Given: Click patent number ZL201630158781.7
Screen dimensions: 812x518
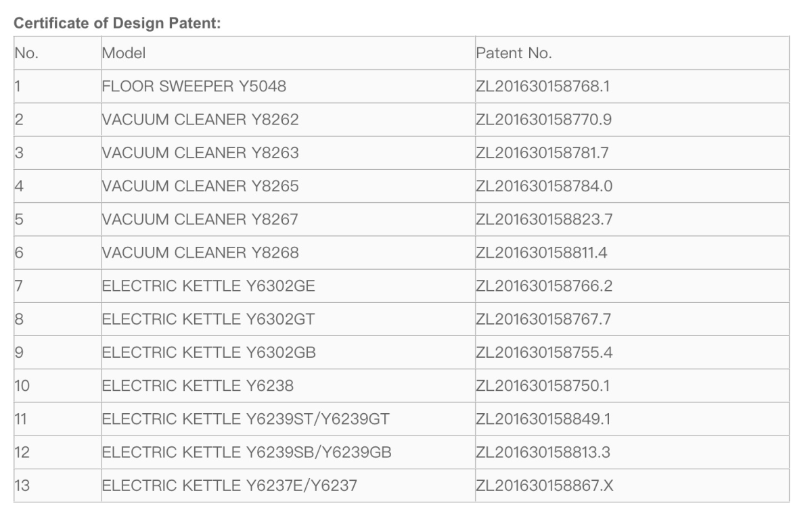Looking at the screenshot, I should (543, 153).
